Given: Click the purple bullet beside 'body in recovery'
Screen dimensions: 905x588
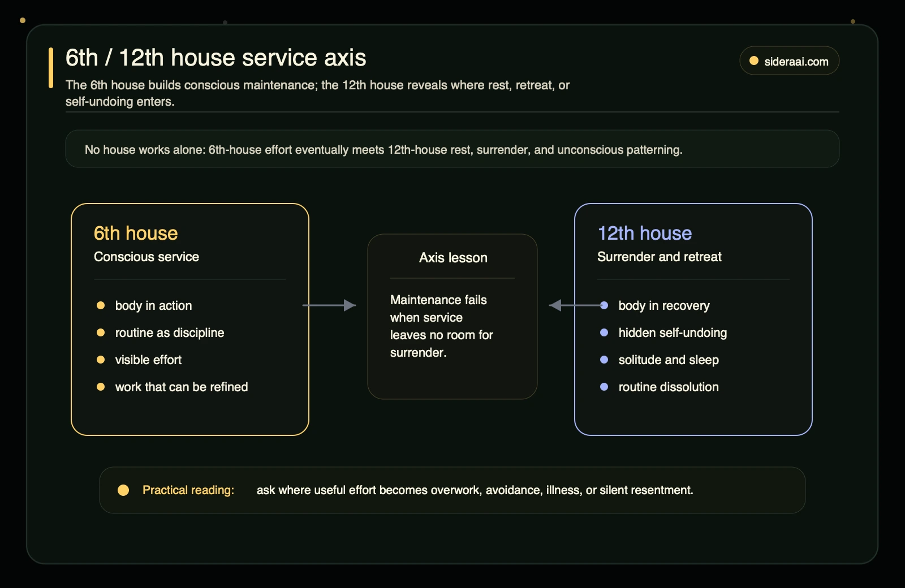Looking at the screenshot, I should click(x=604, y=305).
